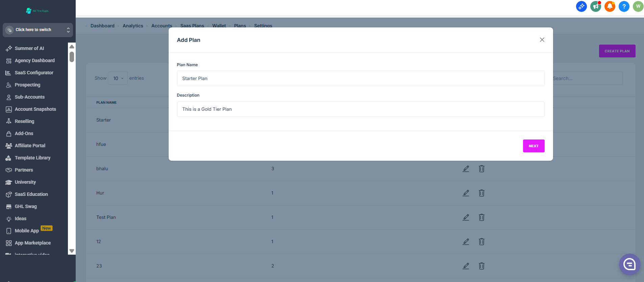The height and width of the screenshot is (282, 644).
Task: Open Ideas in sidebar
Action: (20, 219)
